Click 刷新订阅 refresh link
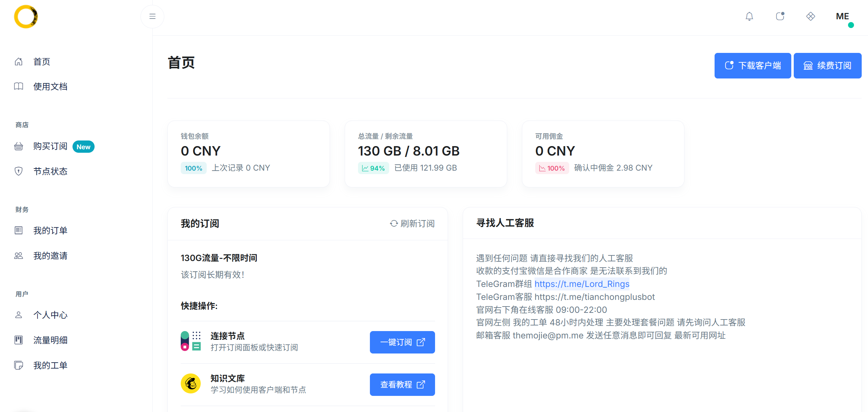Viewport: 868px width, 412px height. tap(412, 224)
